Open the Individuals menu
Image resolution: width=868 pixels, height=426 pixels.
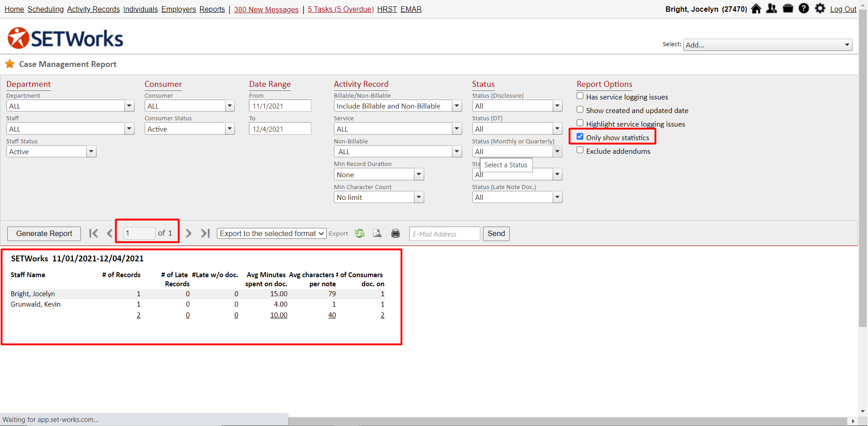click(x=141, y=9)
